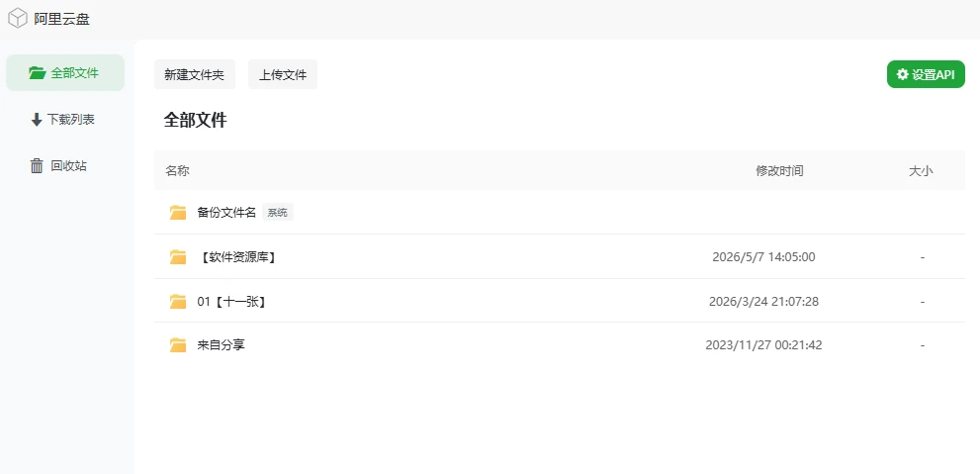The height and width of the screenshot is (474, 980).
Task: Click the folder icon of 01【十一张】
Action: tap(178, 302)
